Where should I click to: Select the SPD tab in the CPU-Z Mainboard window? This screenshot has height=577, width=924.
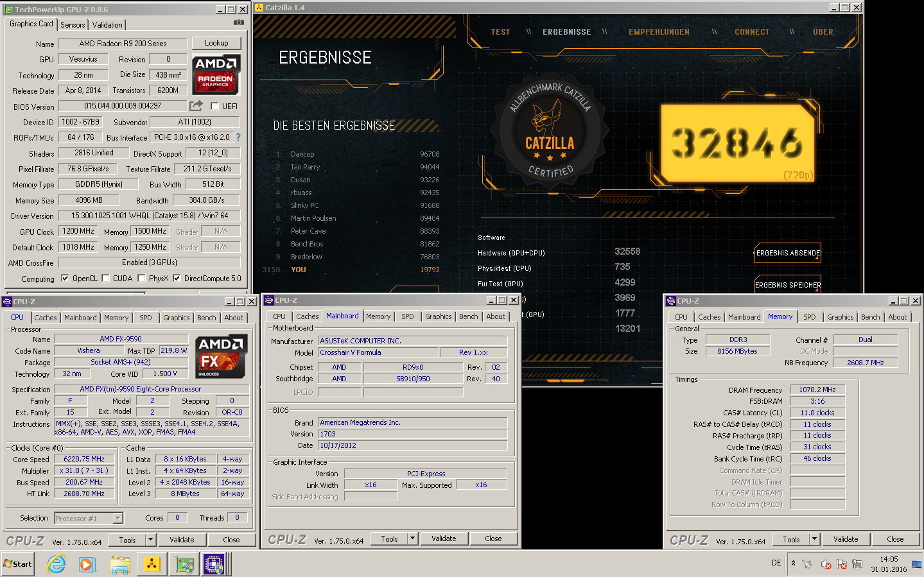(x=408, y=316)
